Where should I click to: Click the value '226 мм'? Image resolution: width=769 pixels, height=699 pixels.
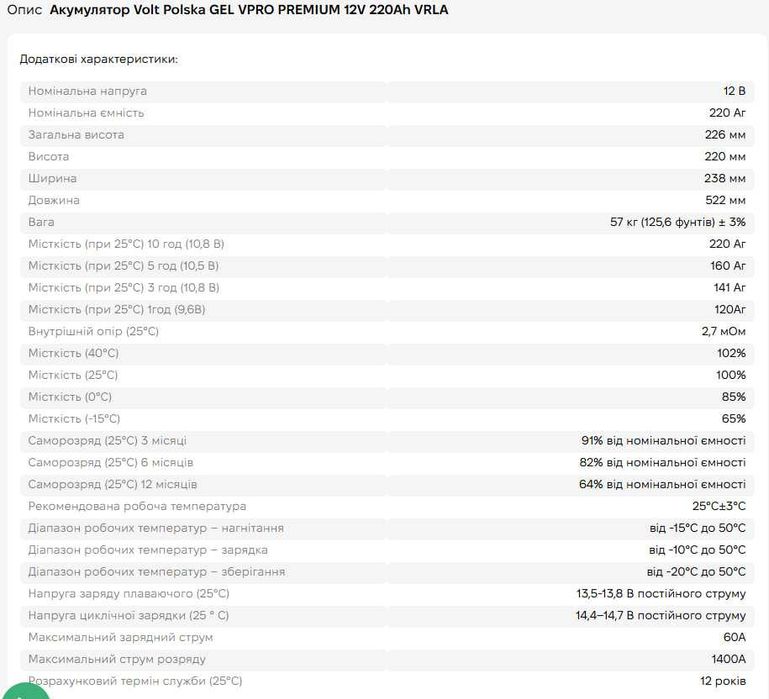pyautogui.click(x=725, y=135)
